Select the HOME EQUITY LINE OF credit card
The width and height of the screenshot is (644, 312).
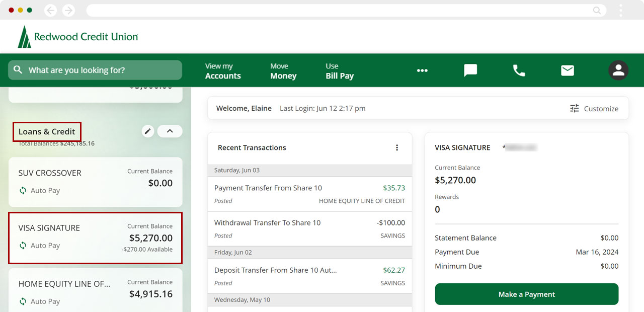96,290
